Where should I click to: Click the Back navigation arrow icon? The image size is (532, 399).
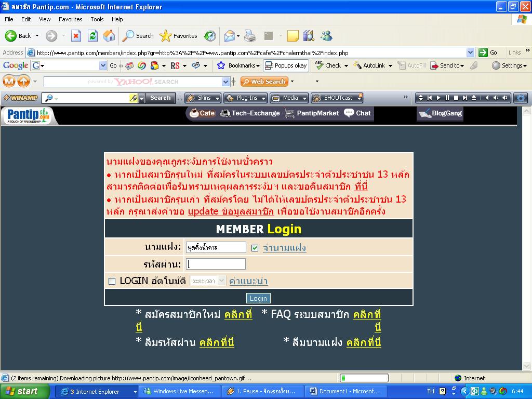(11, 36)
